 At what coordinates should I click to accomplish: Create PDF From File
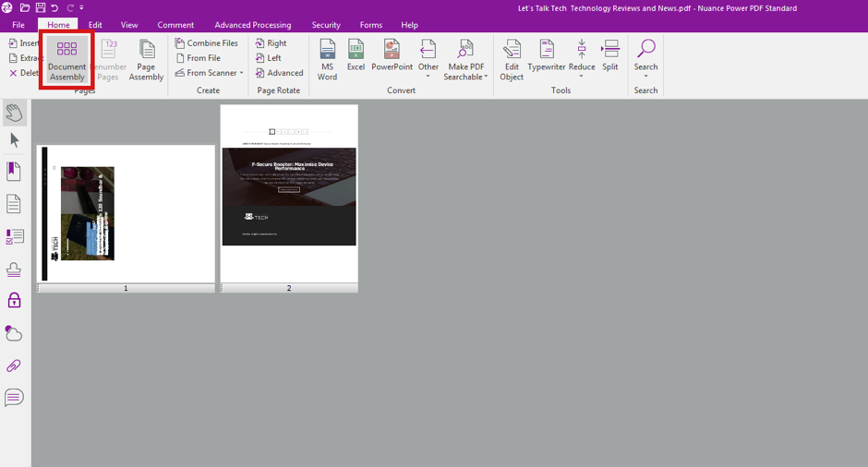pyautogui.click(x=199, y=57)
